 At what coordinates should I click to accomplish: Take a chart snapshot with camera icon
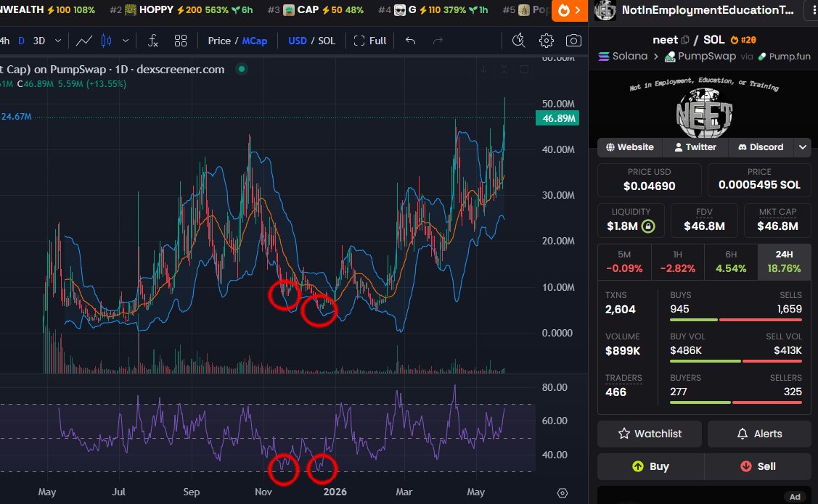[x=573, y=41]
